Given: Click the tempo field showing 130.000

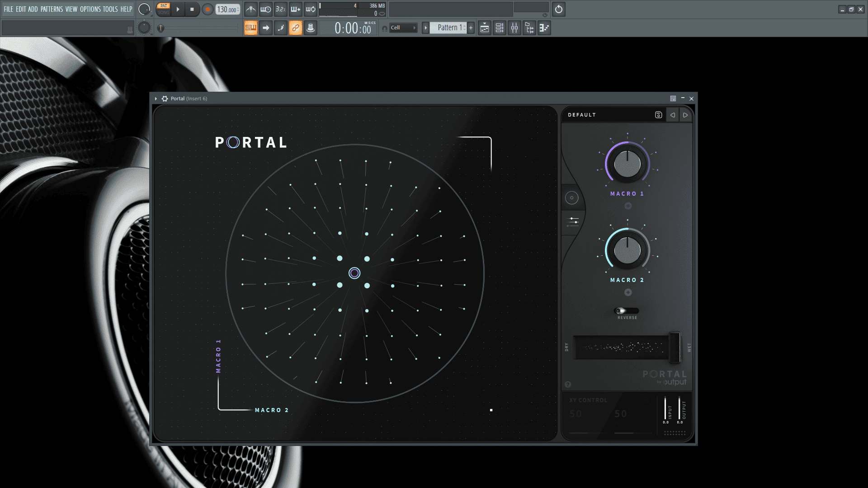Looking at the screenshot, I should (x=227, y=9).
